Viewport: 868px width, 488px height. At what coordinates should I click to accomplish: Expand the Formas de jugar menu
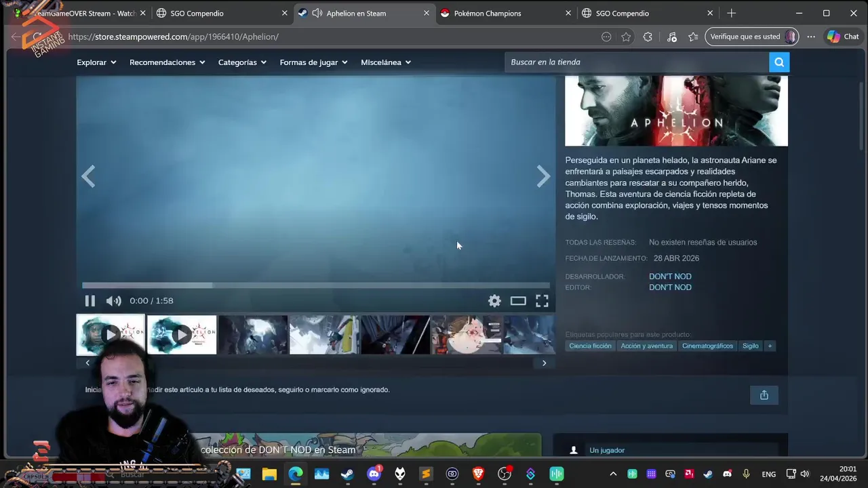tap(313, 62)
